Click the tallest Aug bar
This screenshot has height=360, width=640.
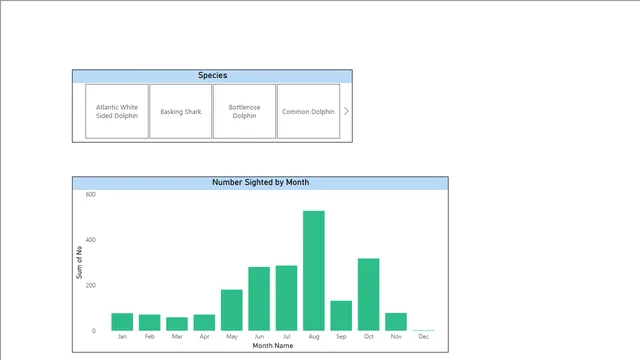pyautogui.click(x=313, y=271)
